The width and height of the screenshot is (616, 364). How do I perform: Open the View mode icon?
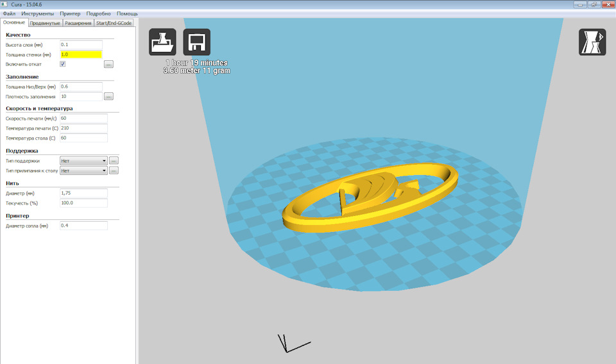click(x=592, y=42)
